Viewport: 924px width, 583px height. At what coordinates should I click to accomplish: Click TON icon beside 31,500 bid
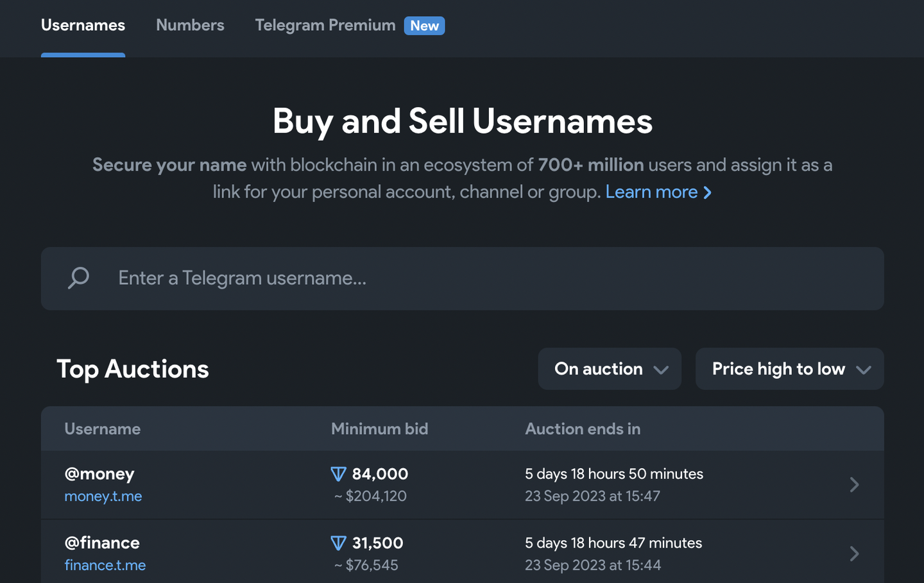338,543
